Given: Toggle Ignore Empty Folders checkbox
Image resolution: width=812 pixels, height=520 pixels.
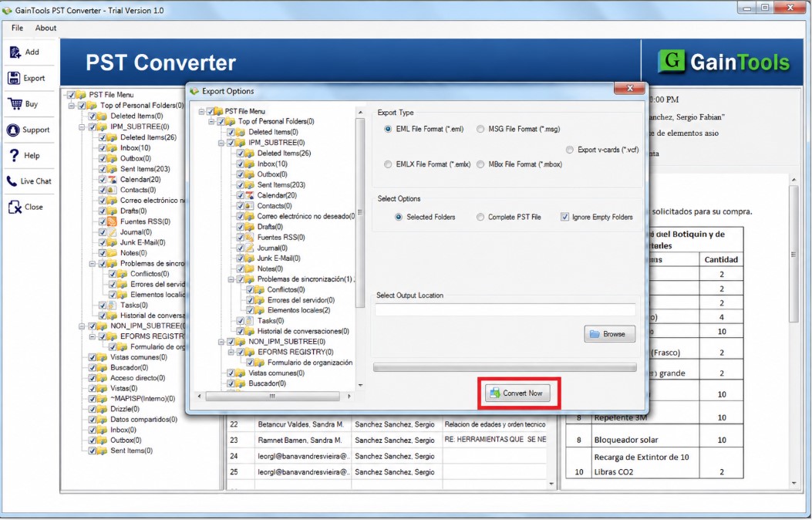Looking at the screenshot, I should click(564, 217).
